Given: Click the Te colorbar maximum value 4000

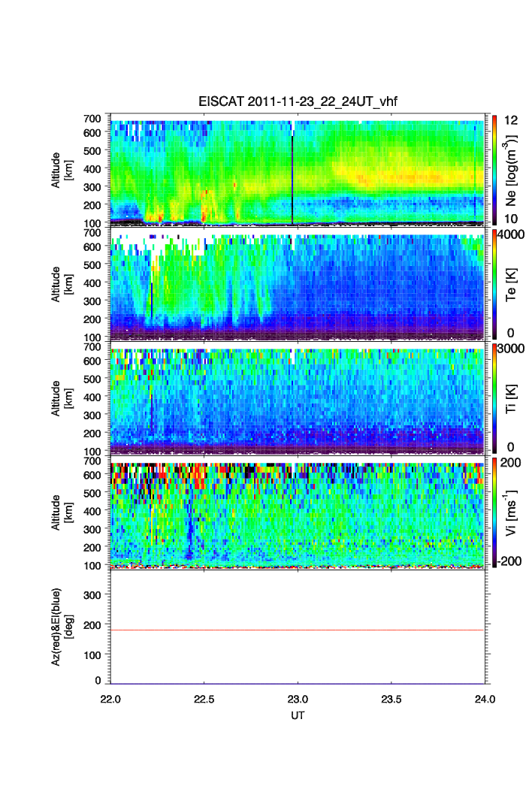Looking at the screenshot, I should tap(511, 234).
